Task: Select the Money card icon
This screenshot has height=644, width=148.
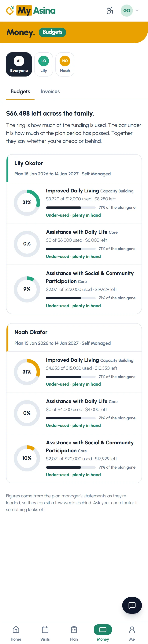Action: 103,629
